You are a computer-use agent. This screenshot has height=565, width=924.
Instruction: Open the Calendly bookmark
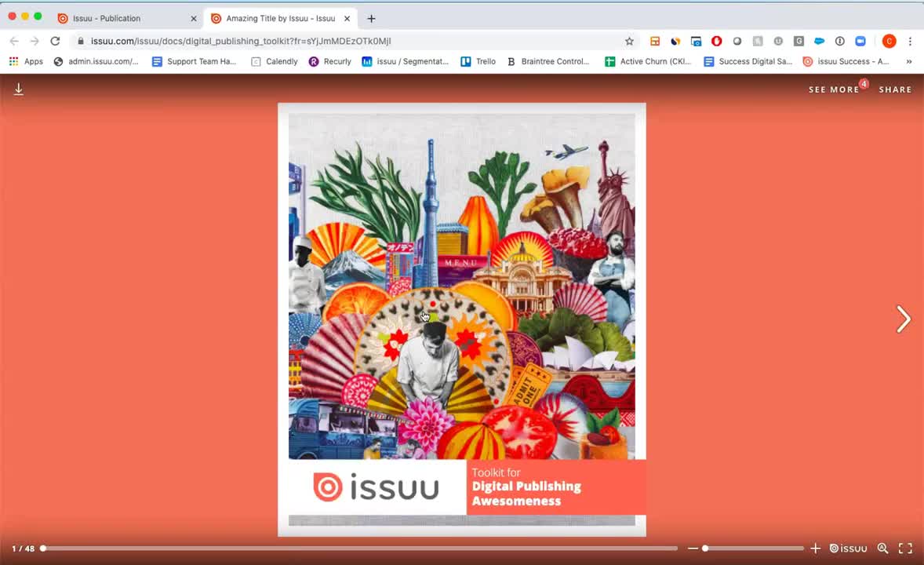pyautogui.click(x=274, y=61)
